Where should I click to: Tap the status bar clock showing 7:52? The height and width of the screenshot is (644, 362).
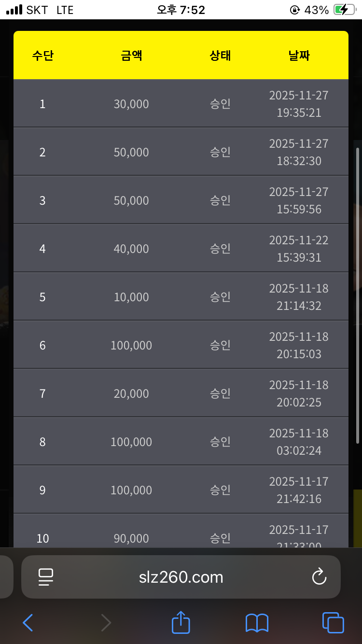point(181,10)
